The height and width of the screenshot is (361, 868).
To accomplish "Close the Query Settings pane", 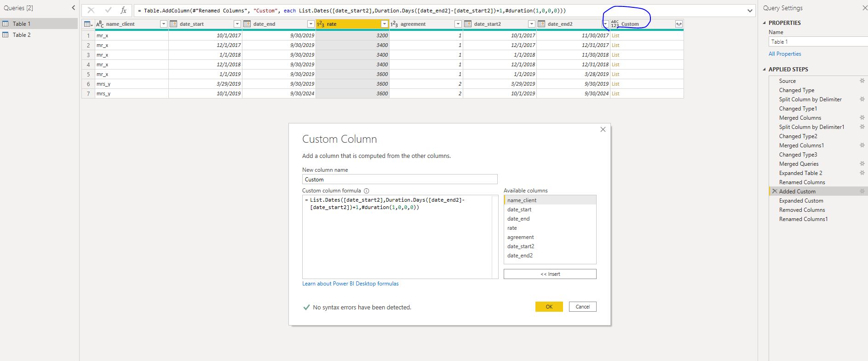I will coord(864,8).
